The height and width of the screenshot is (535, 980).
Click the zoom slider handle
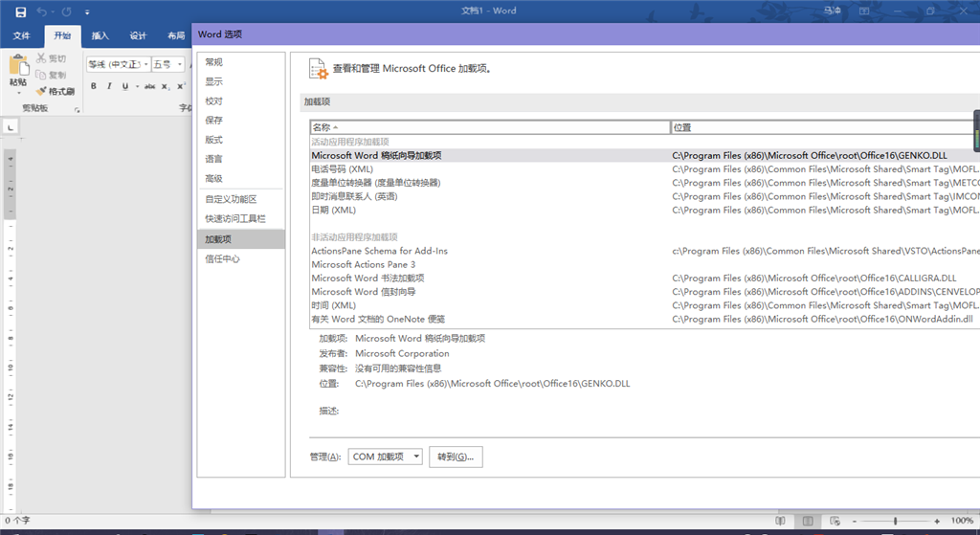click(x=896, y=521)
